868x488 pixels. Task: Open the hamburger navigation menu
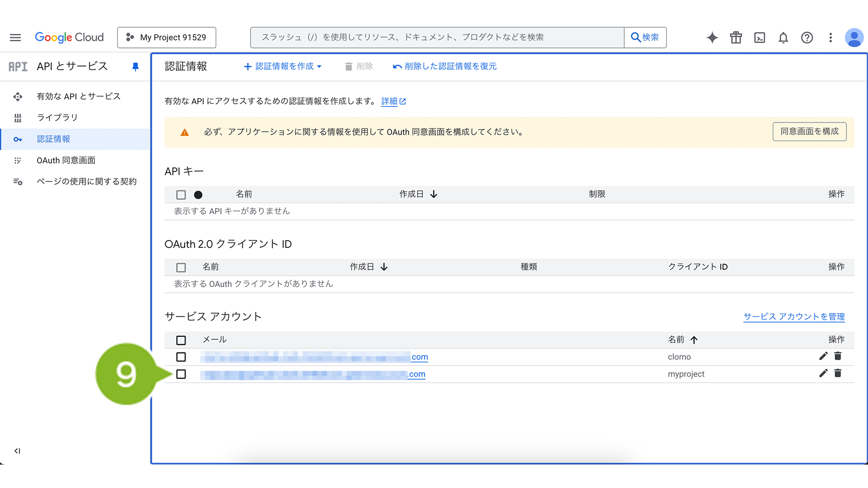click(x=16, y=38)
